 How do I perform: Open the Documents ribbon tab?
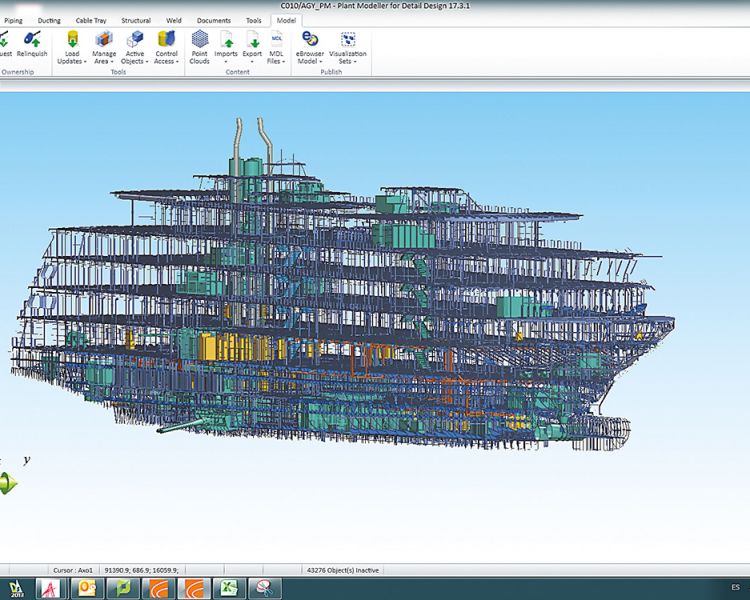coord(213,21)
